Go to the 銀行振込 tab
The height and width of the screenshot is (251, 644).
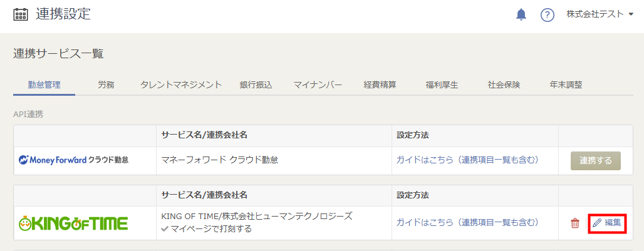click(x=256, y=85)
